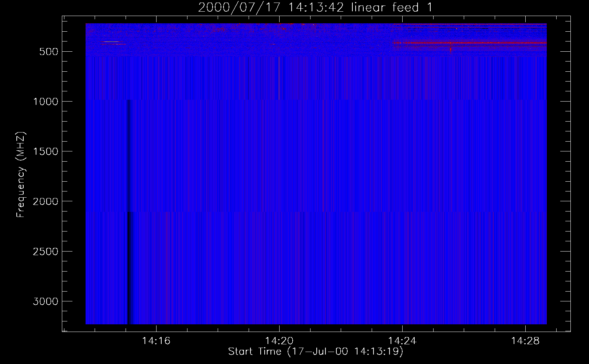The height and width of the screenshot is (364, 589).
Task: Click the 1500 frequency tick label
Action: pos(46,151)
